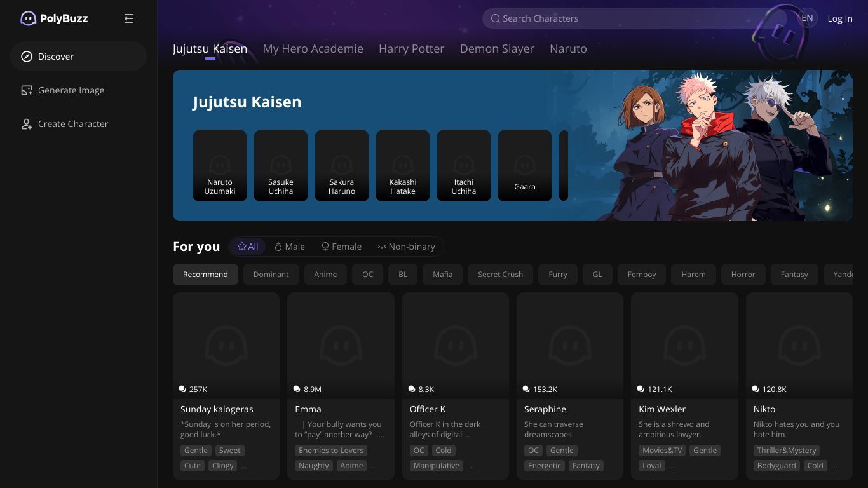
Task: Filter by the Femboy category chip
Action: point(642,274)
